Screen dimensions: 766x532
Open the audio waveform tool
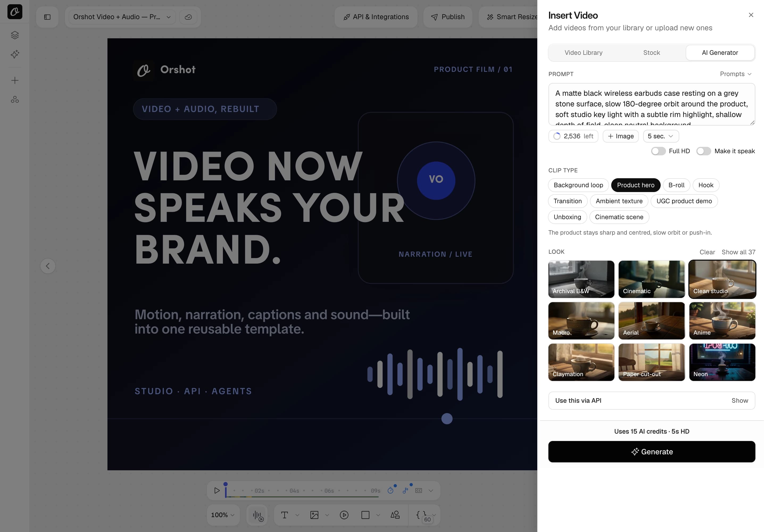(x=257, y=515)
